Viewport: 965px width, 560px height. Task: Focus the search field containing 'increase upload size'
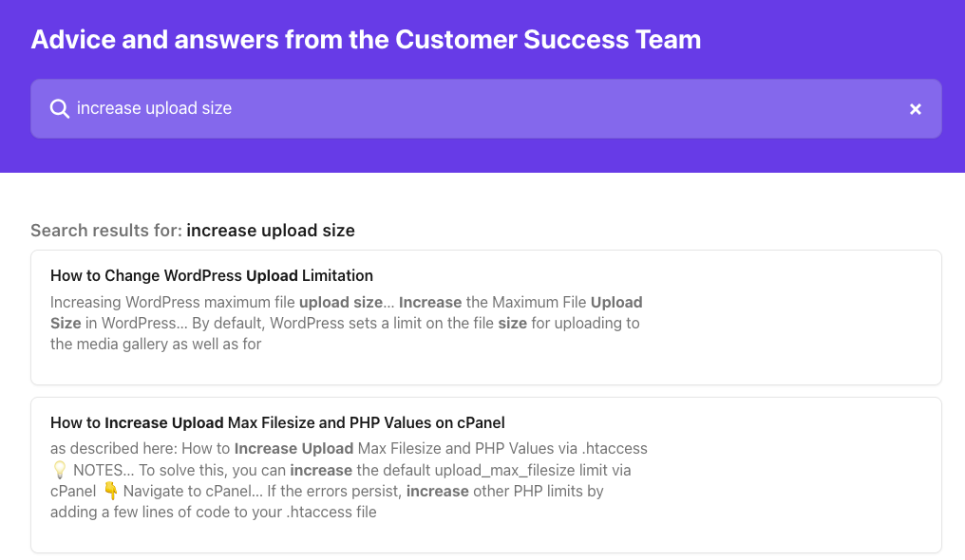[x=475, y=108]
